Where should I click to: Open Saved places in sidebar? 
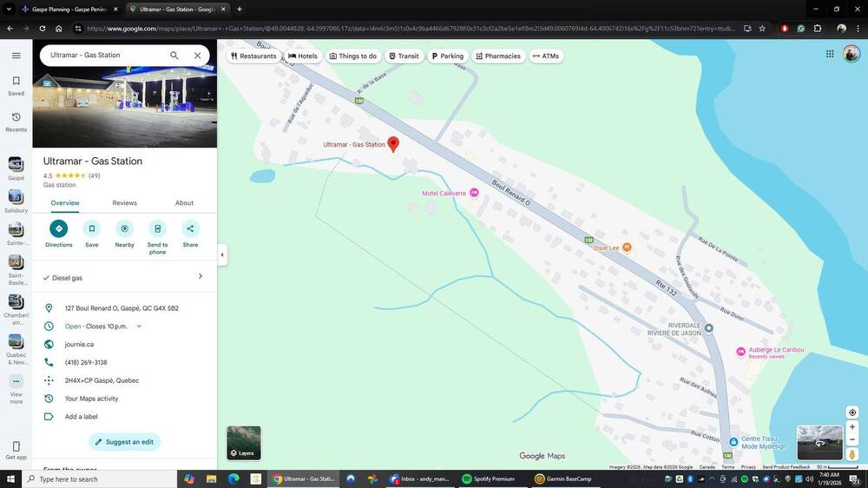(x=16, y=85)
